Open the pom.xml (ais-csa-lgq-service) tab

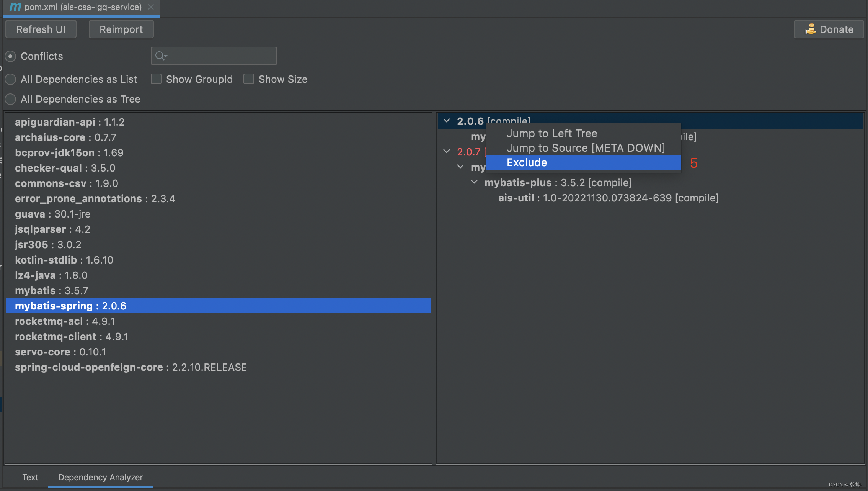[82, 7]
